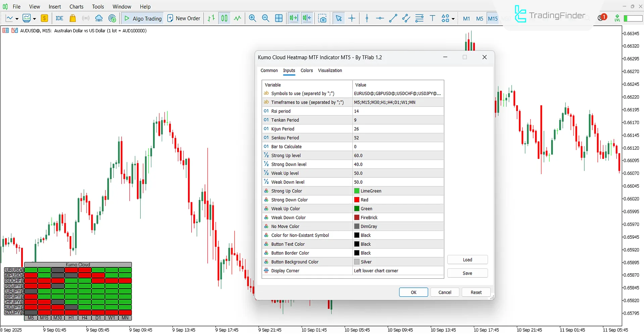Screen dimensions: 644x334
Task: Edit the Rsi period value field
Action: [x=397, y=111]
